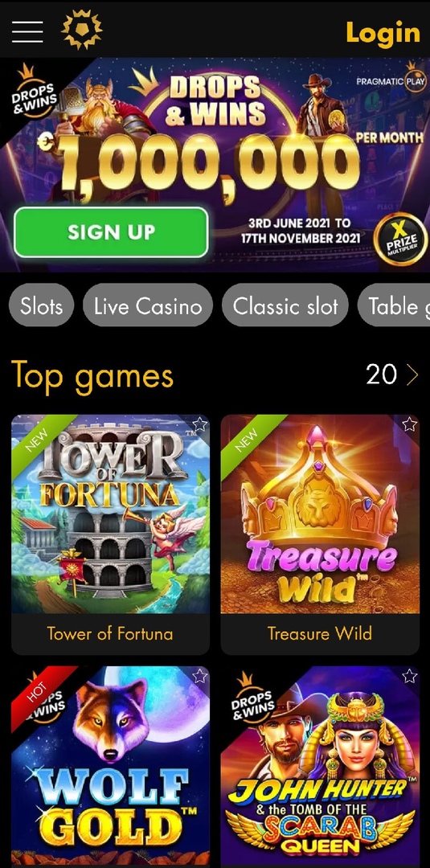Toggle favorite star on Wolf Gold
430x868 pixels.
tap(200, 676)
